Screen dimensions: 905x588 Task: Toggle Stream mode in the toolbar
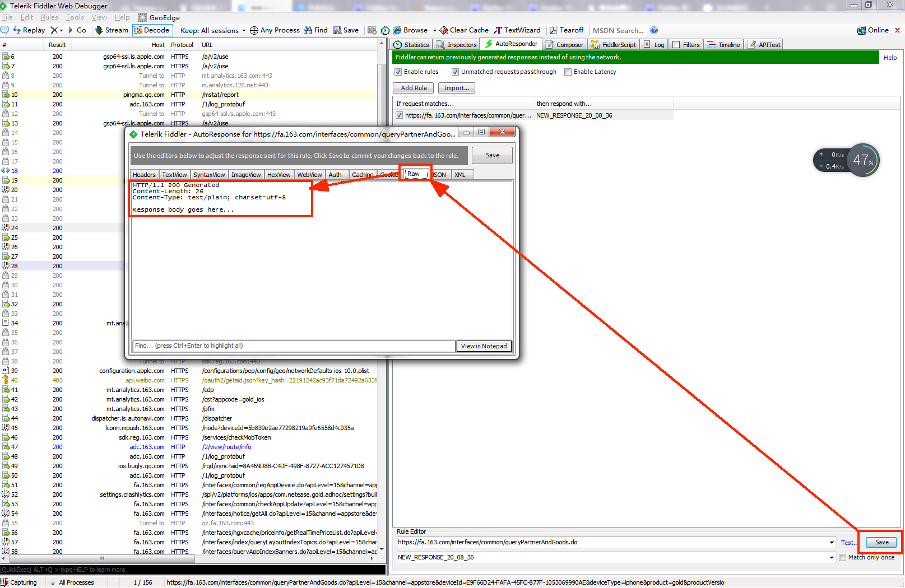pos(112,30)
